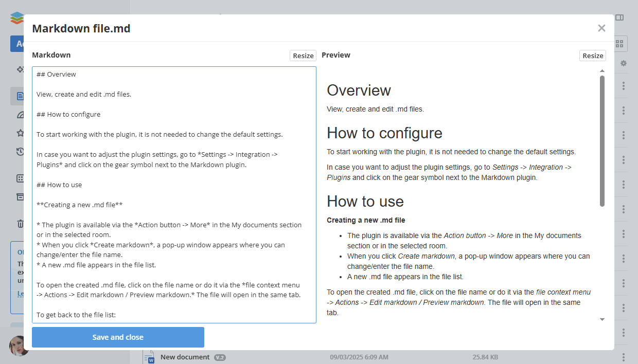The image size is (638, 364).
Task: Open table column settings gear icon
Action: point(624,63)
